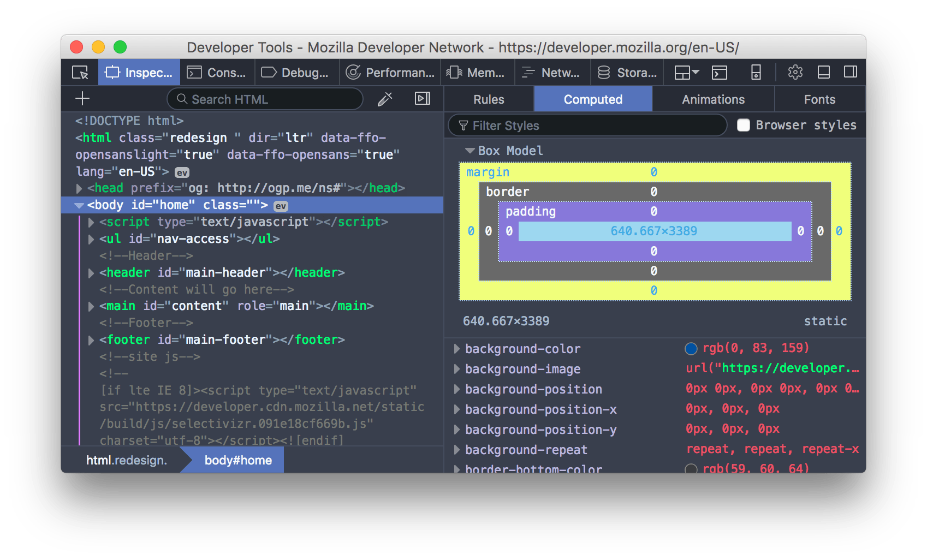Viewport: 927px width, 560px height.
Task: Select the 'site js' comment node
Action: coord(150,356)
